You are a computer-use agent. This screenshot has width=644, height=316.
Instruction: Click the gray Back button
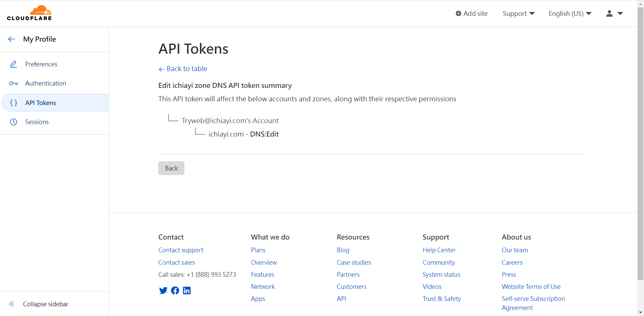point(171,168)
